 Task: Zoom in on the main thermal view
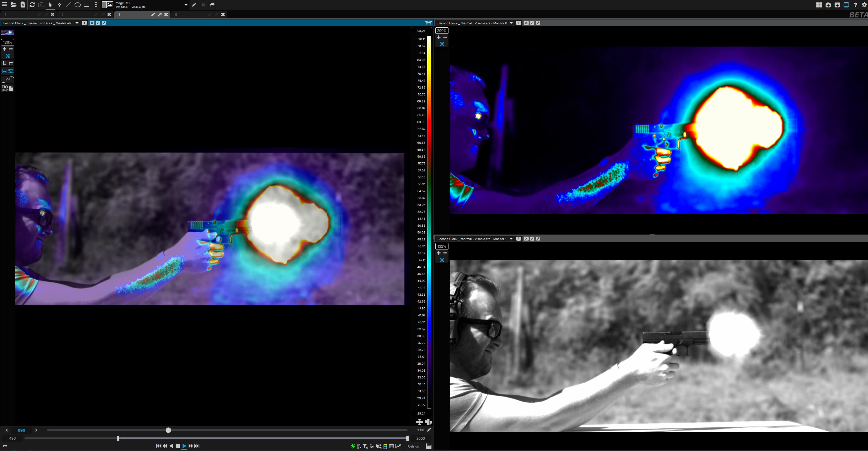pos(4,49)
